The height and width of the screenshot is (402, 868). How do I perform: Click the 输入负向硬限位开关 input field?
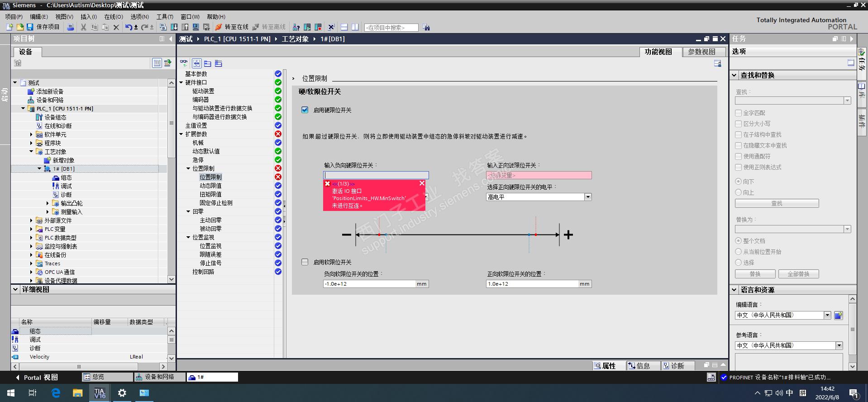(376, 175)
